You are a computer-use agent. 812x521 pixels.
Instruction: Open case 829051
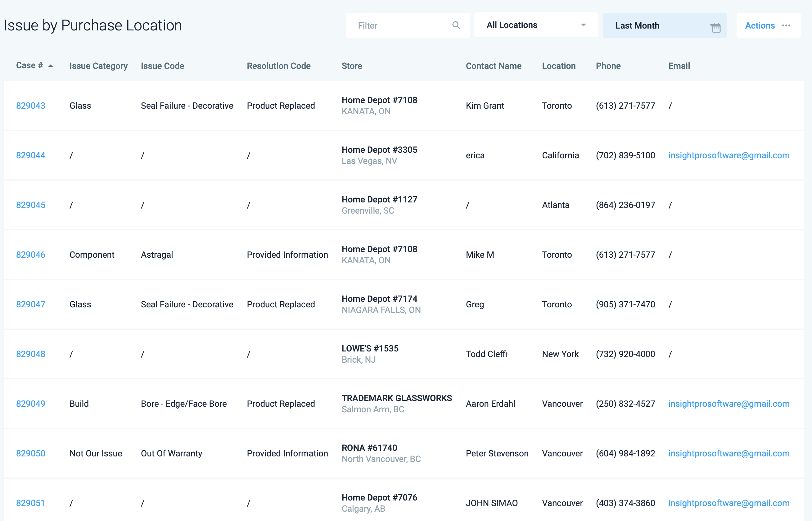tap(30, 503)
